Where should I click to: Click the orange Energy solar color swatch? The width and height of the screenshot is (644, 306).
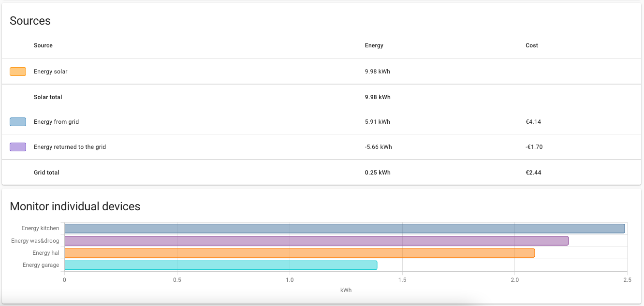(18, 72)
